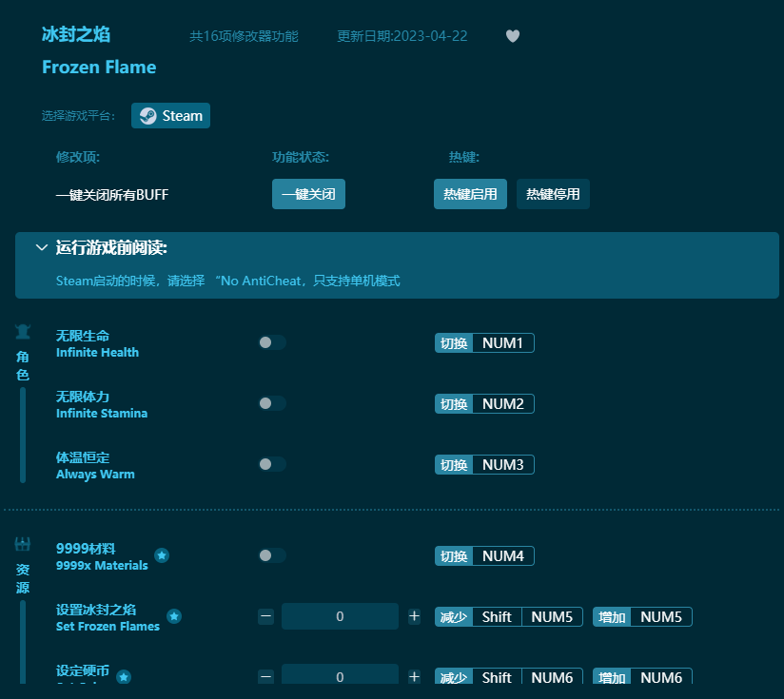The width and height of the screenshot is (784, 699).
Task: Turn on Infinite Stamina
Action: (x=272, y=403)
